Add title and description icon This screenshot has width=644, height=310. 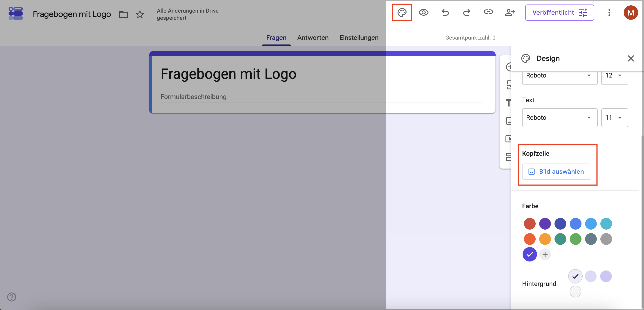[509, 103]
